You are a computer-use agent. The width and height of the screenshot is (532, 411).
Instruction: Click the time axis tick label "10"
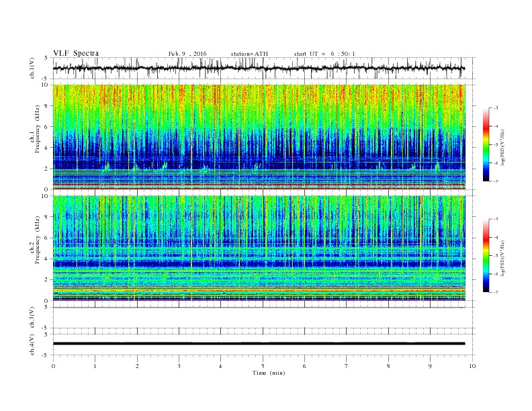point(472,366)
